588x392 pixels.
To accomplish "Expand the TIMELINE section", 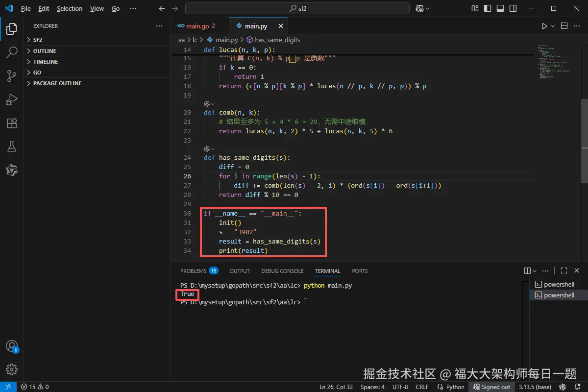I will click(x=96, y=62).
